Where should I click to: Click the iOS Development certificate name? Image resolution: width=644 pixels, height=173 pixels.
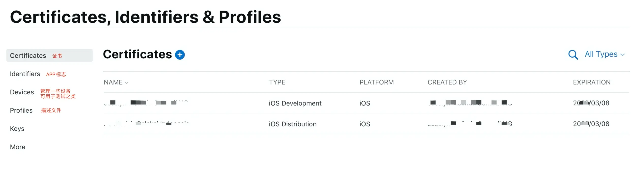tap(146, 103)
